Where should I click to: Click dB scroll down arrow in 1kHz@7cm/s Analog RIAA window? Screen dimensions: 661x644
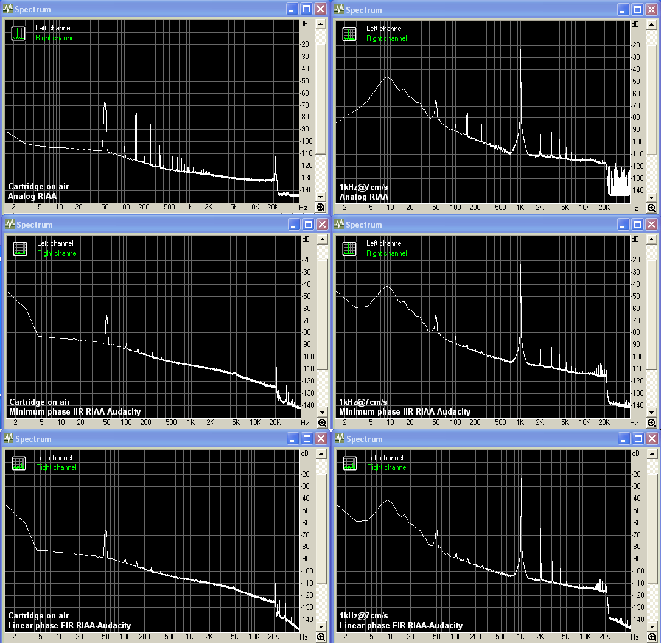651,197
